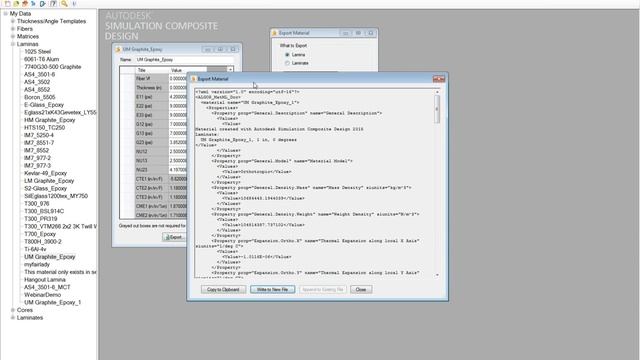
Task: Select the myfairlady lamina
Action: click(37, 264)
